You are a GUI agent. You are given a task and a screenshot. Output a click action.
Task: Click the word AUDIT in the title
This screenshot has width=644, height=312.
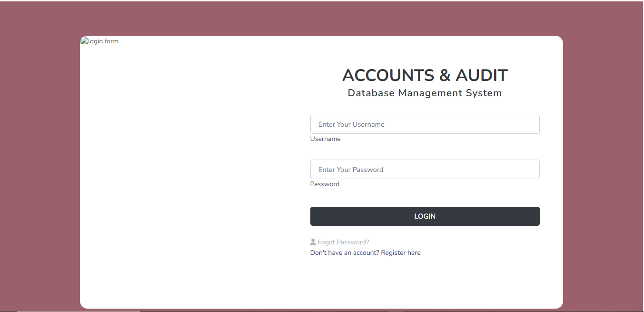tap(482, 76)
